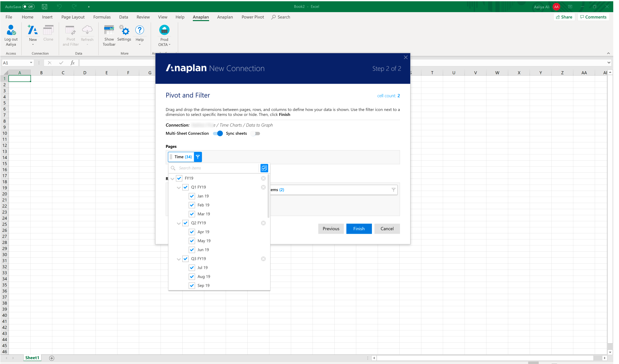Select the Sheet1 tab

click(x=32, y=358)
